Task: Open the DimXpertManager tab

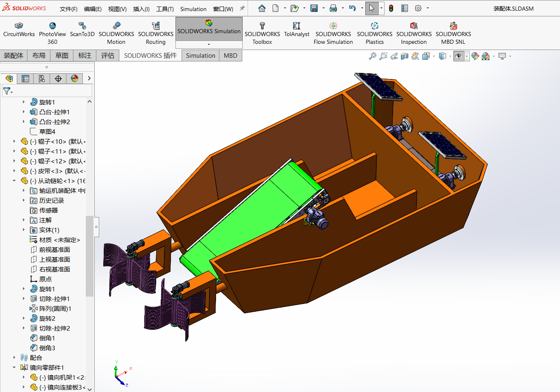Action: tap(58, 79)
